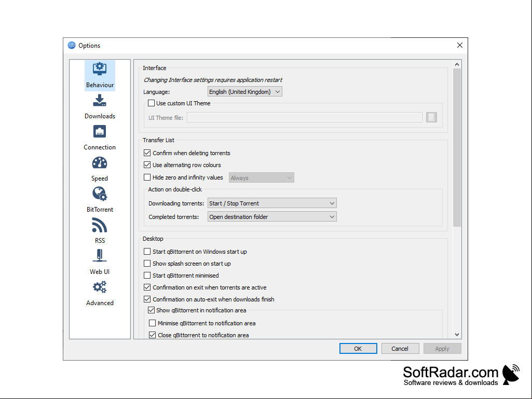Show the Web UI settings section
This screenshot has height=399, width=532.
(100, 262)
